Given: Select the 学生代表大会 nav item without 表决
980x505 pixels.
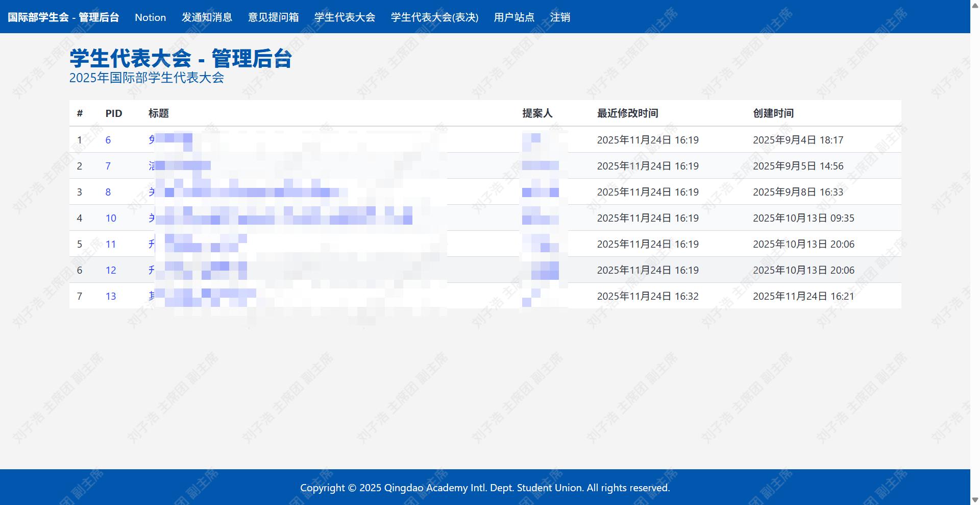Looking at the screenshot, I should click(345, 17).
